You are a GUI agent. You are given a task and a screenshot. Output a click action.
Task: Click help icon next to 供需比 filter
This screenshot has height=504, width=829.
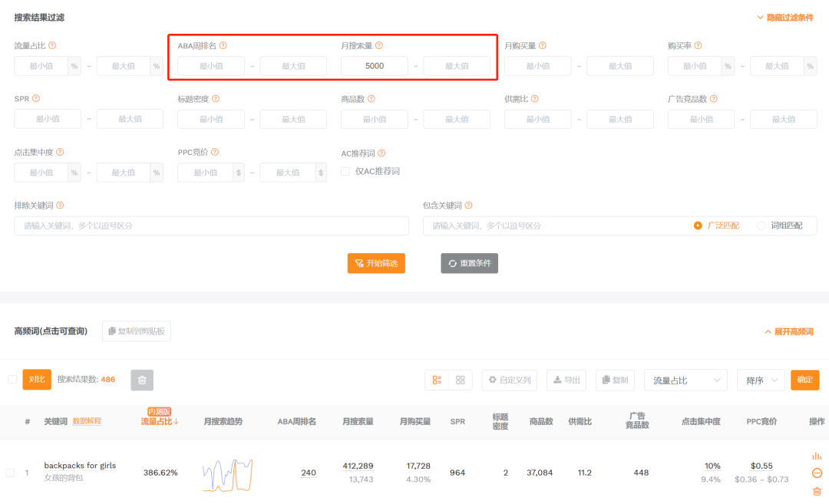534,99
